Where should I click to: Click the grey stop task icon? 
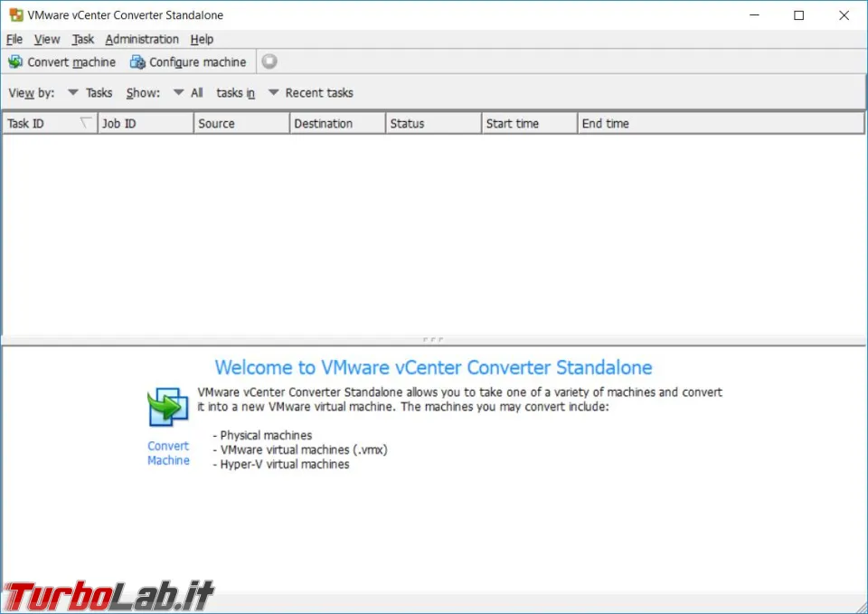pyautogui.click(x=269, y=61)
